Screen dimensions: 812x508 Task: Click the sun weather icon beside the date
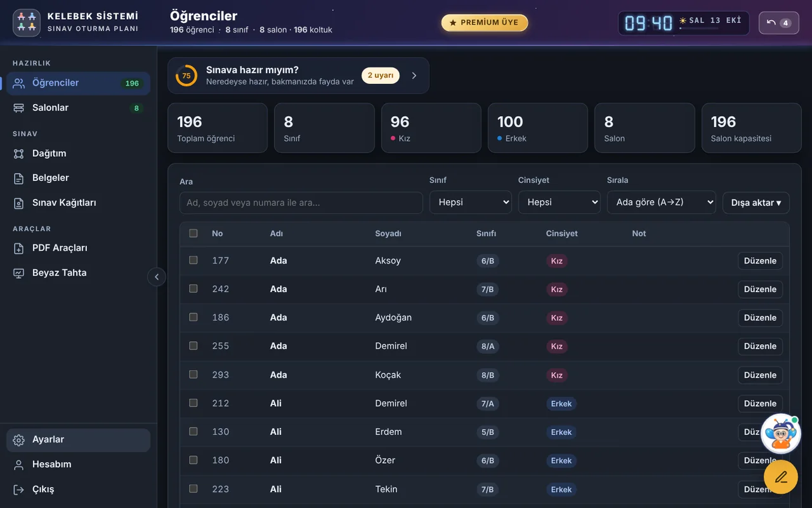683,20
